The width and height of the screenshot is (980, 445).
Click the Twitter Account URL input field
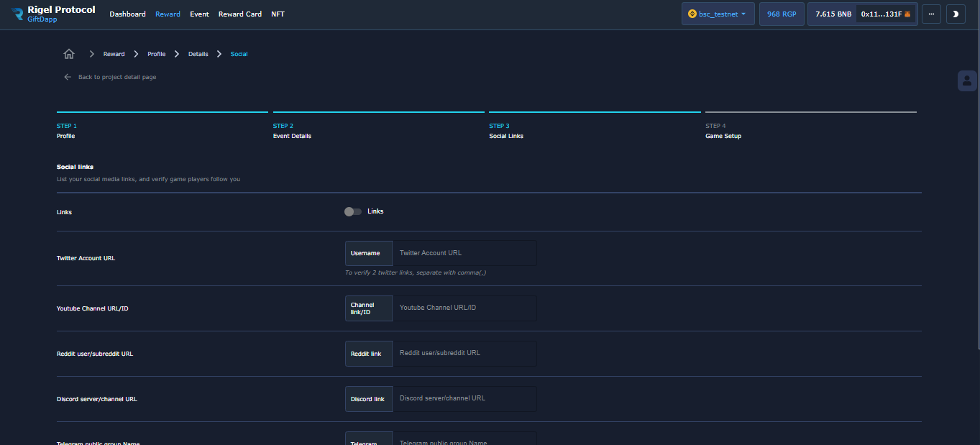pyautogui.click(x=464, y=253)
